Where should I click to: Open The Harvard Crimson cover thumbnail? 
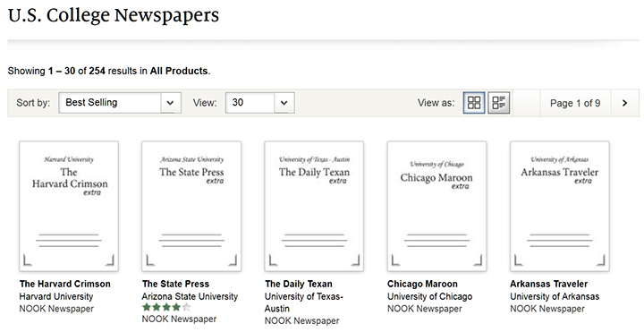click(69, 206)
